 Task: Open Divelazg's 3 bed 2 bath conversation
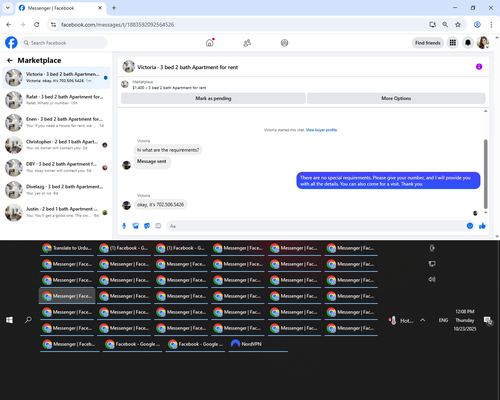tap(56, 190)
